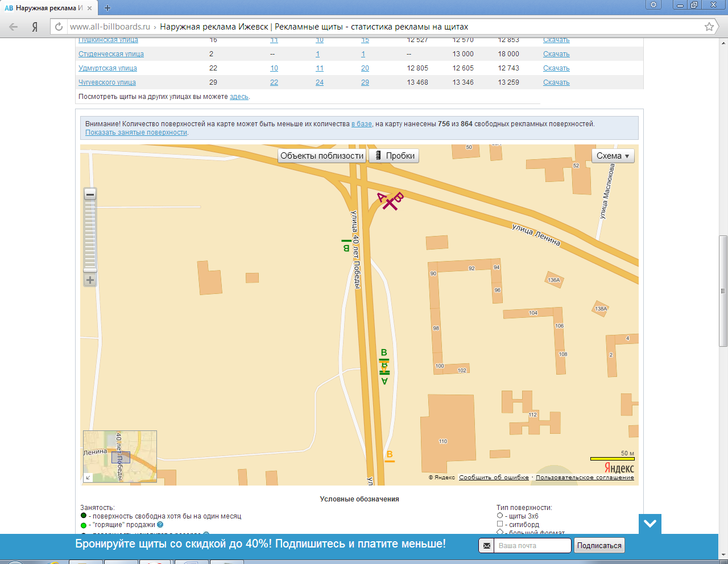
Task: Click the value 12 805 in Удмуртская row
Action: [x=417, y=68]
